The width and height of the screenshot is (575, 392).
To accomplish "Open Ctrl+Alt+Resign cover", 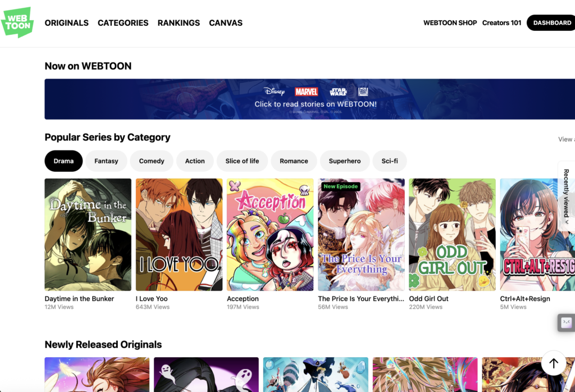I will (537, 235).
